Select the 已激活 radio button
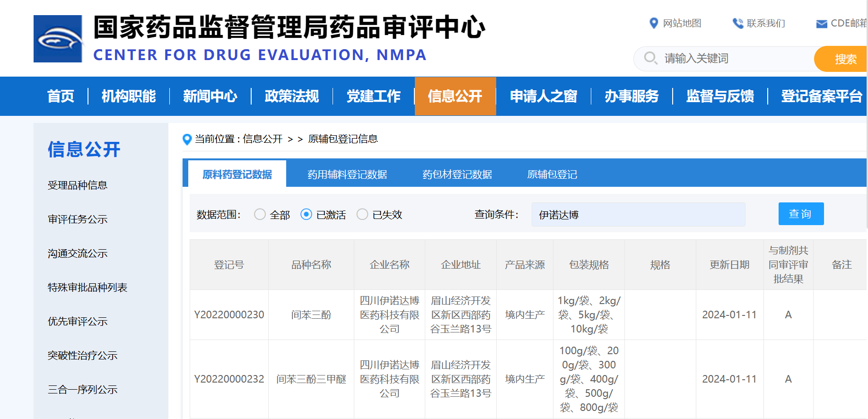Screen dimensions: 868x419 [x=306, y=215]
